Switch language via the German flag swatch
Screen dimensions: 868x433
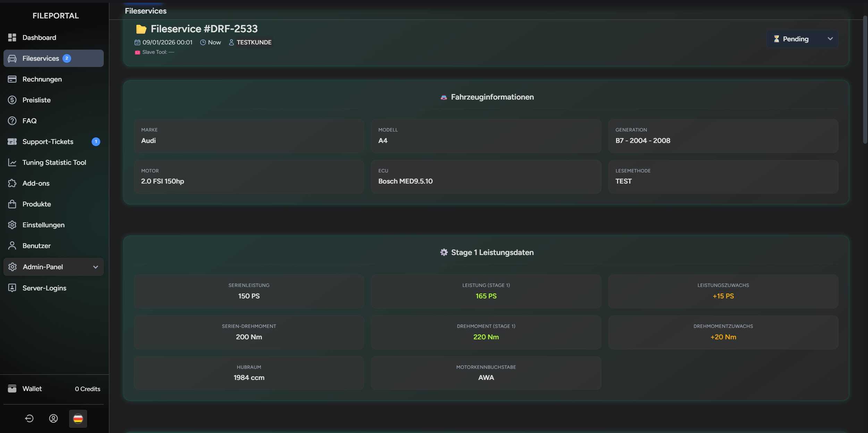pos(78,418)
